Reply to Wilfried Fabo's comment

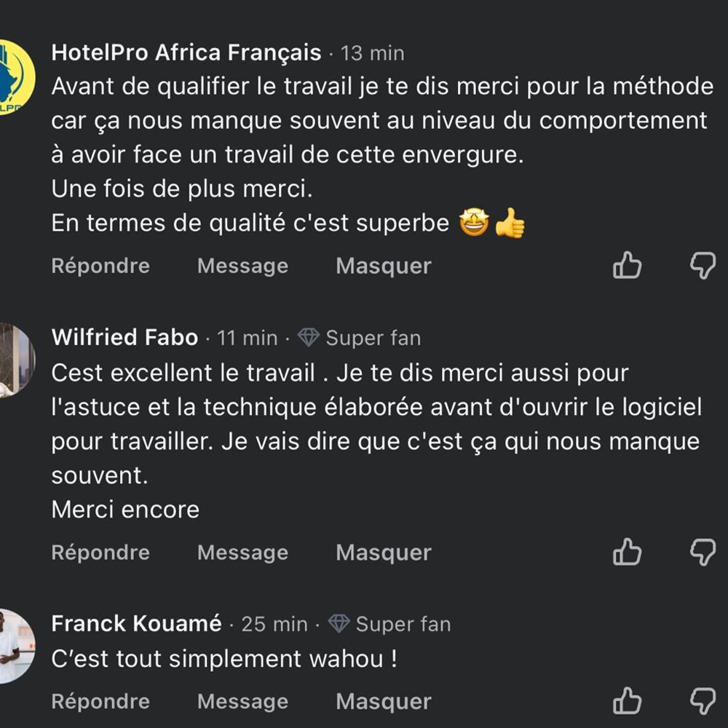pyautogui.click(x=100, y=553)
